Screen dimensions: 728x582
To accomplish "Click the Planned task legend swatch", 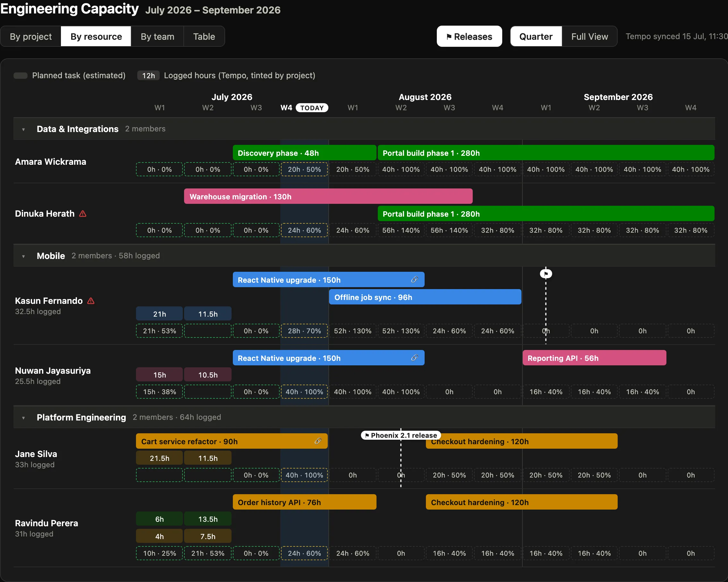I will (x=20, y=76).
